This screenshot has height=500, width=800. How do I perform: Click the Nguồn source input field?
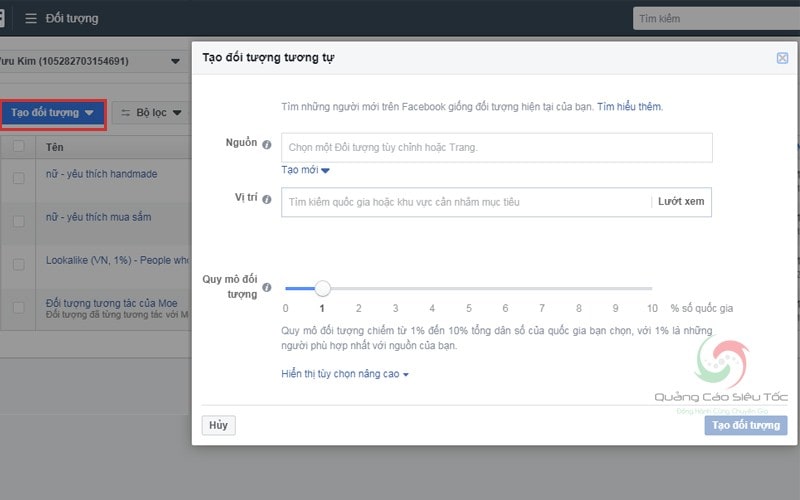click(x=496, y=147)
